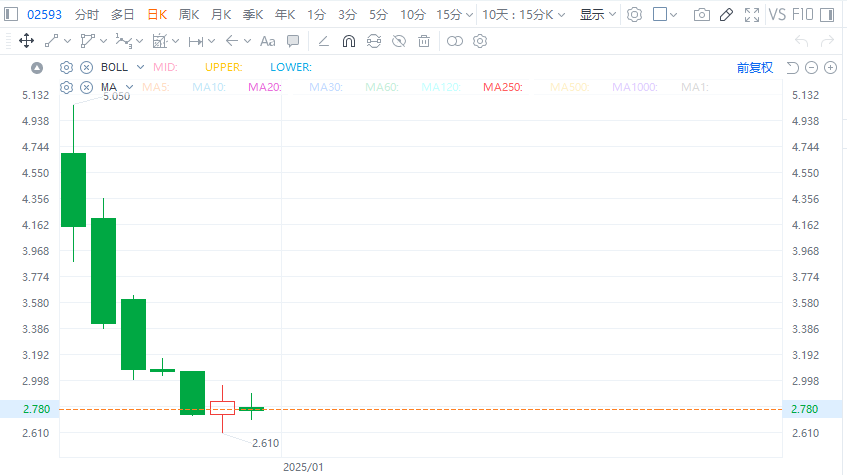Open BOLL indicator settings gear
The height and width of the screenshot is (475, 847).
(67, 67)
